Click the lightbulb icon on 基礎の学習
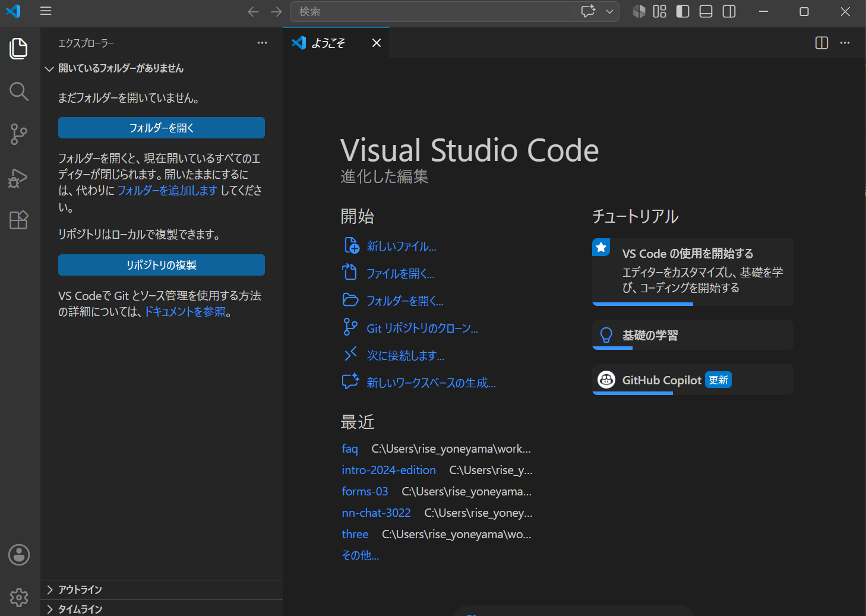The image size is (866, 616). (606, 335)
